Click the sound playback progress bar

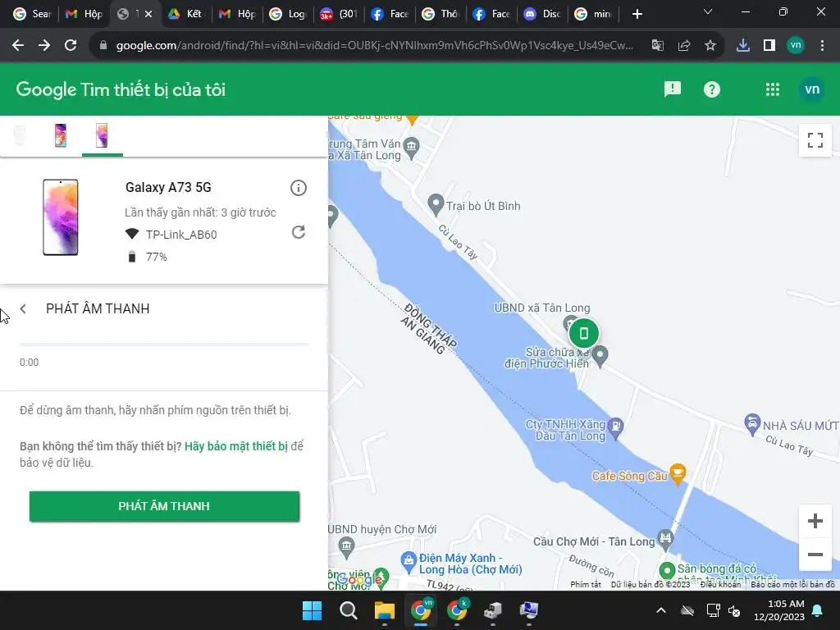164,344
